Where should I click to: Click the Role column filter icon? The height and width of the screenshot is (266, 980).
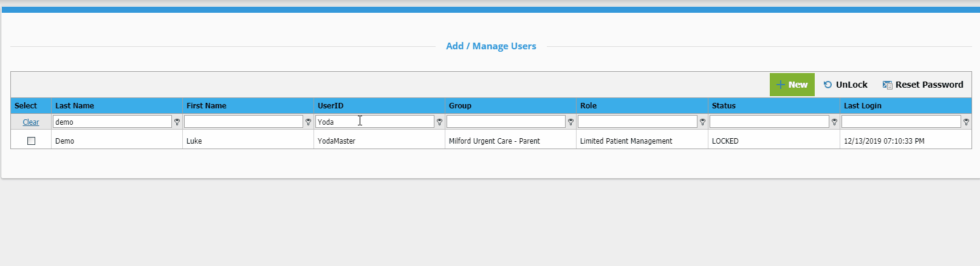pyautogui.click(x=702, y=122)
